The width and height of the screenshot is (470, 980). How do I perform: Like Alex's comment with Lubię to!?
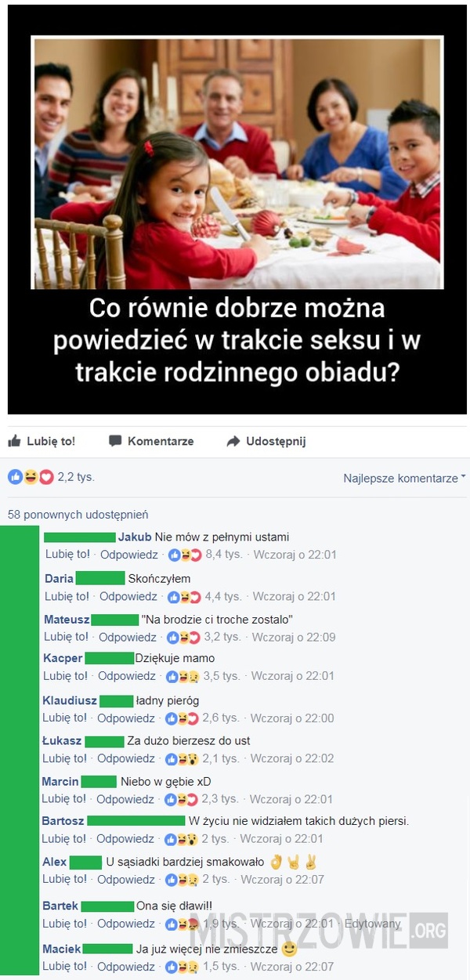point(65,879)
